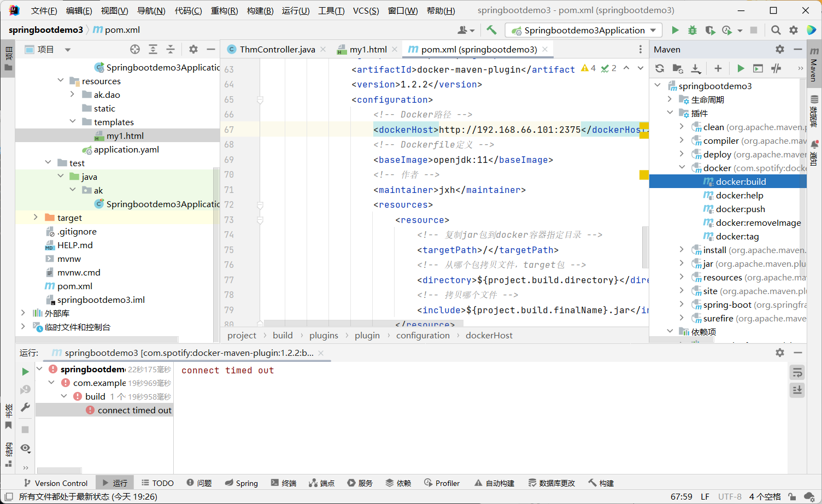Switch to ThmController.java tab

pyautogui.click(x=277, y=49)
